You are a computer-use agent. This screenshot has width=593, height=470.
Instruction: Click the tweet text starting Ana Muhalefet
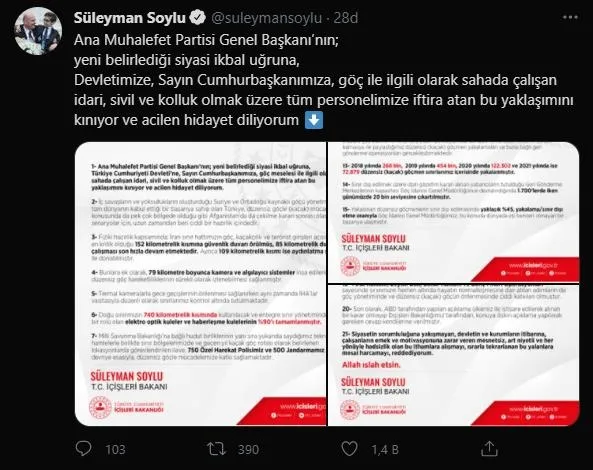(323, 80)
